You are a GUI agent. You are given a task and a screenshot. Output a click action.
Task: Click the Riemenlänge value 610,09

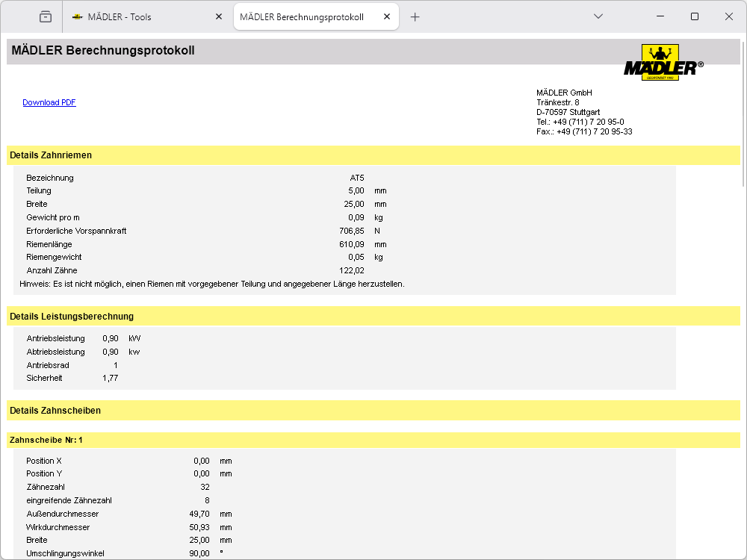pyautogui.click(x=351, y=244)
